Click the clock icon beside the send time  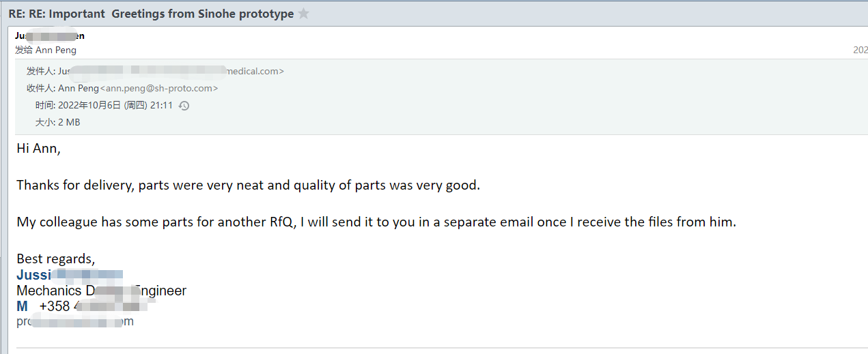(183, 106)
